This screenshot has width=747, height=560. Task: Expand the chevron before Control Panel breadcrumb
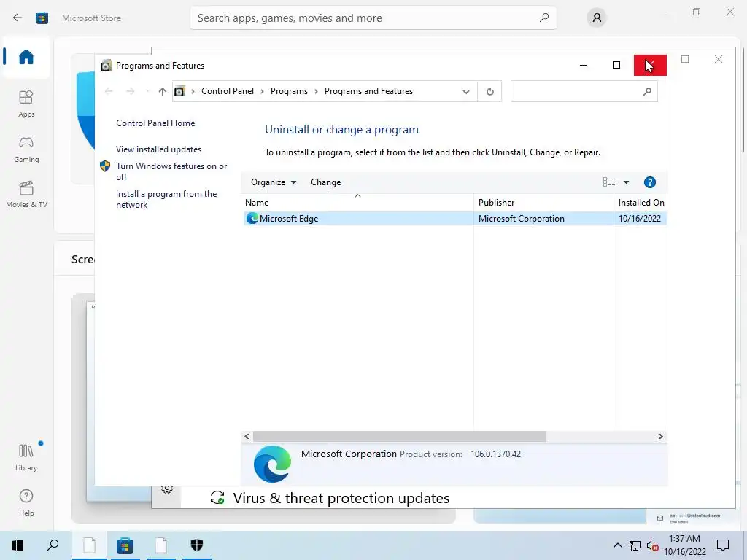pos(193,91)
